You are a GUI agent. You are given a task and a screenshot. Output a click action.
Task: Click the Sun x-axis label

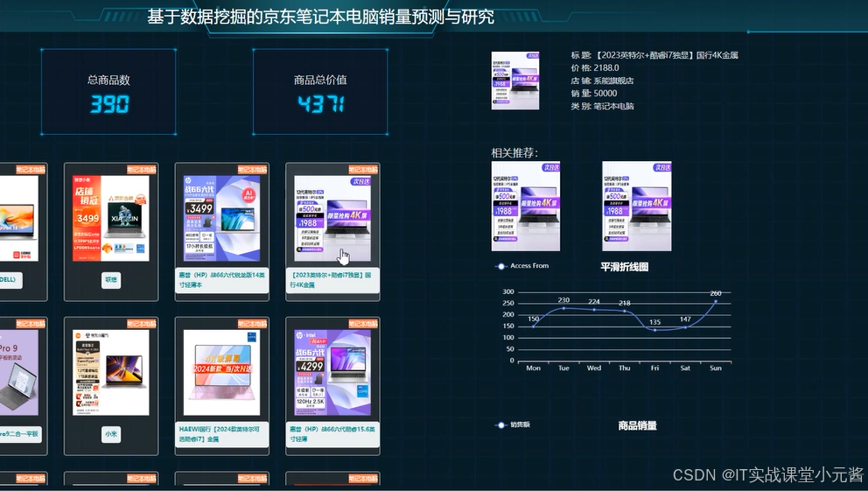pos(716,368)
